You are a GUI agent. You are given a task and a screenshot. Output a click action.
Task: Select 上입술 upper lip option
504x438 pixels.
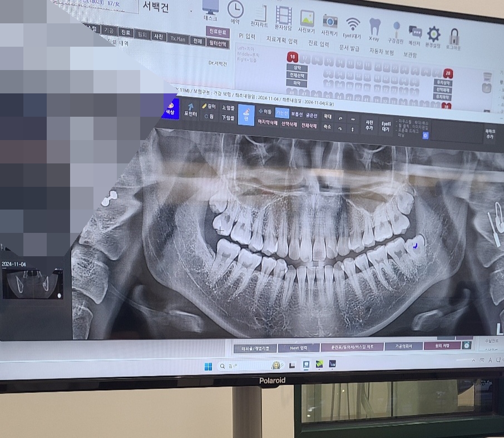(x=228, y=108)
